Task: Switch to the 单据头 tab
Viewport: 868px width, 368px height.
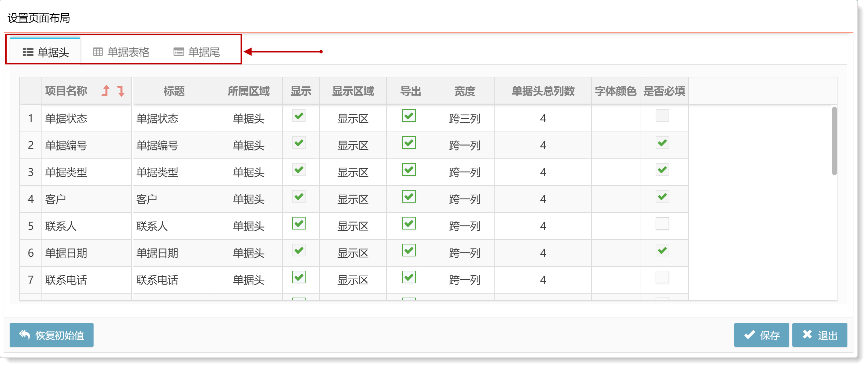Action: [45, 52]
